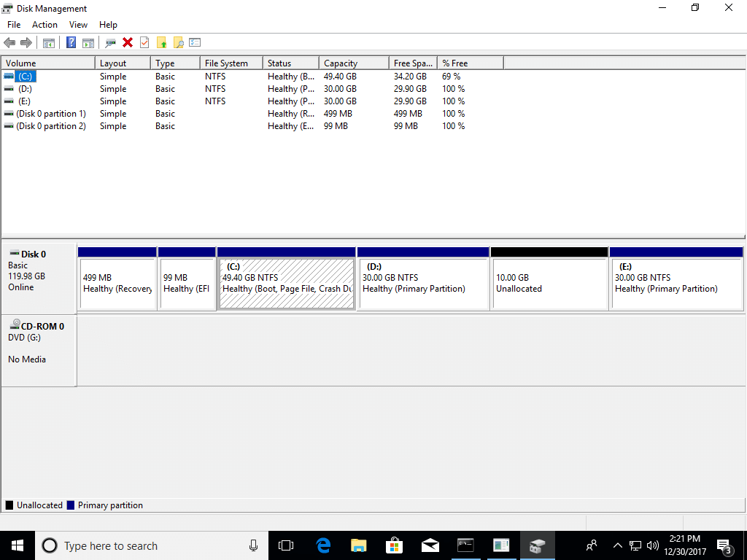Select the (D:) 30.00 GB partition block
Screen dimensions: 747x560
[423, 279]
